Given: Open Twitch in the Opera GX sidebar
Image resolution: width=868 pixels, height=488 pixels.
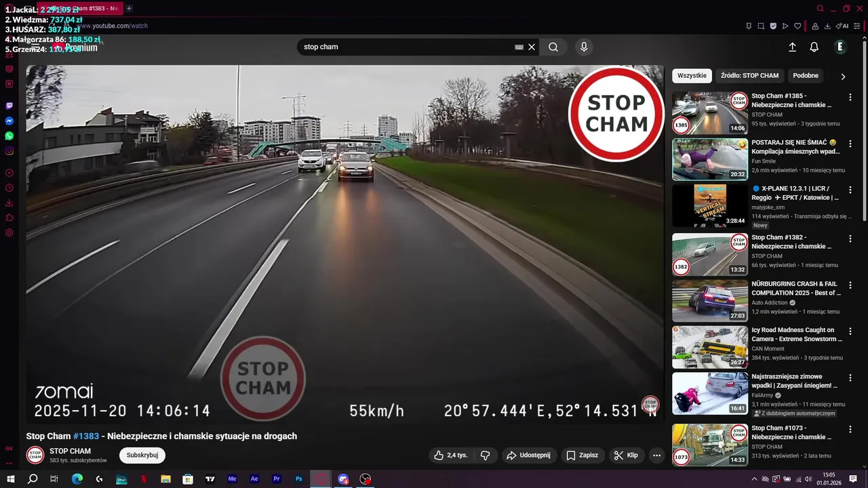Looking at the screenshot, I should point(9,106).
